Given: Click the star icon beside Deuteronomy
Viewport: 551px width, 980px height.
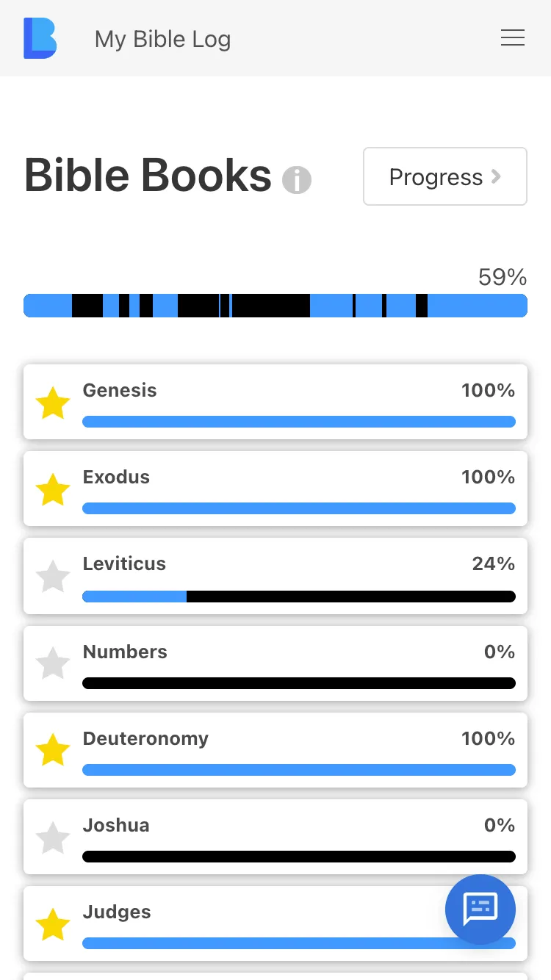Looking at the screenshot, I should point(53,750).
